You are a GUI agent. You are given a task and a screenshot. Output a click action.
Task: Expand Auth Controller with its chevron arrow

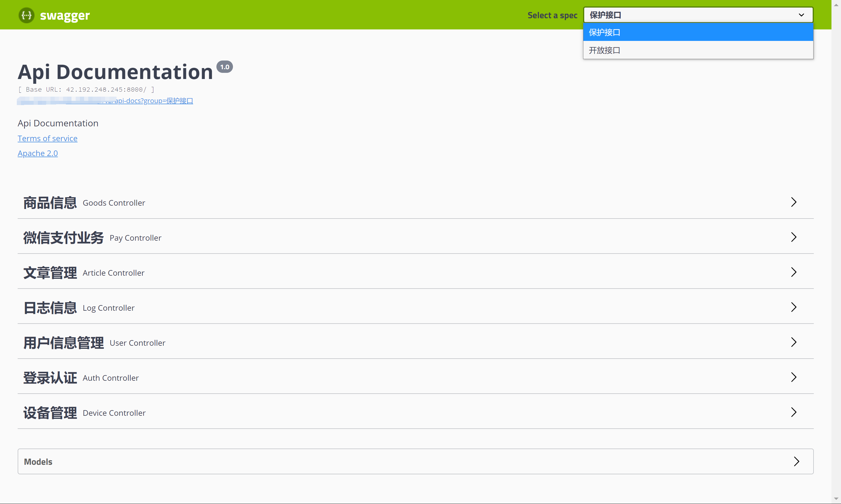pyautogui.click(x=794, y=377)
